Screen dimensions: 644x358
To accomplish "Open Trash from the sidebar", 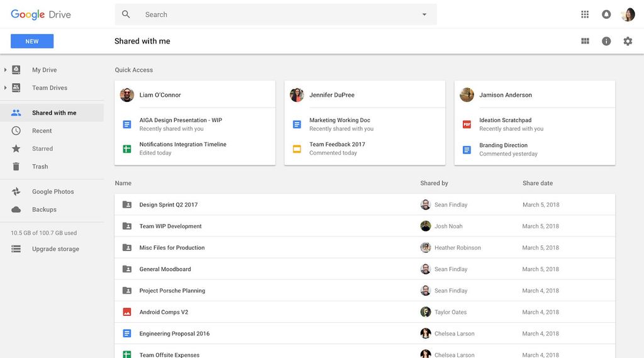I will pos(40,167).
